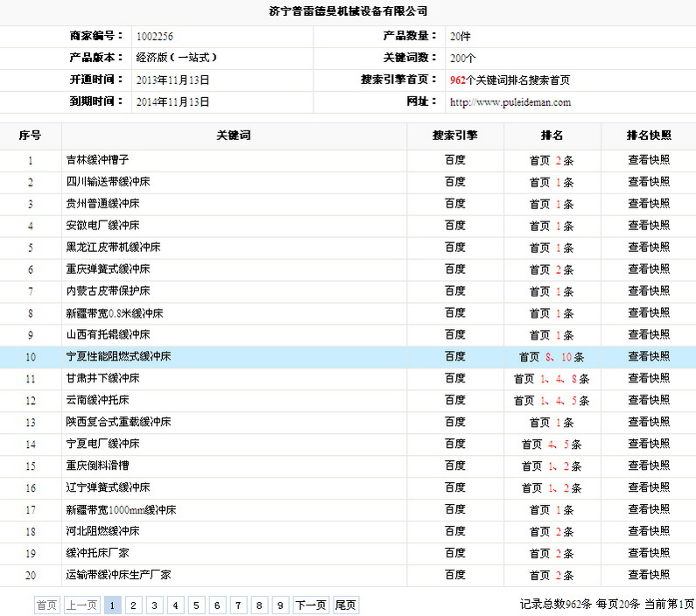Jump to page 5

(196, 605)
